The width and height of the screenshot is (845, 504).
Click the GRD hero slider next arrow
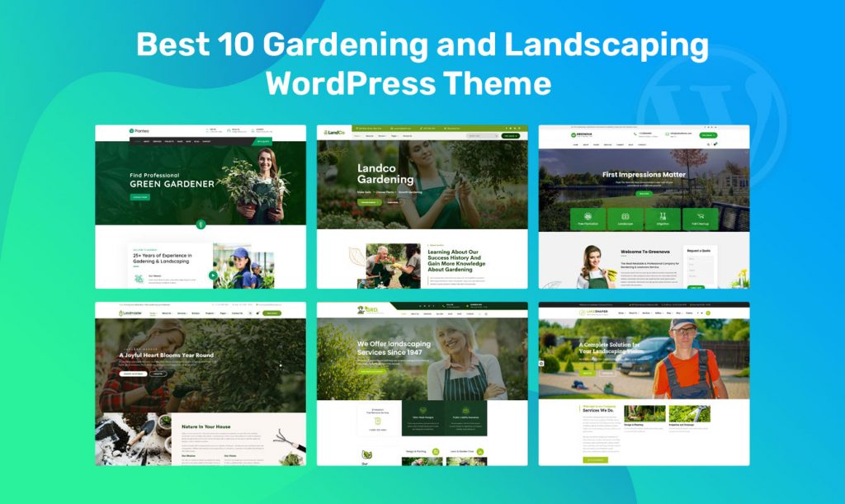[x=522, y=359]
